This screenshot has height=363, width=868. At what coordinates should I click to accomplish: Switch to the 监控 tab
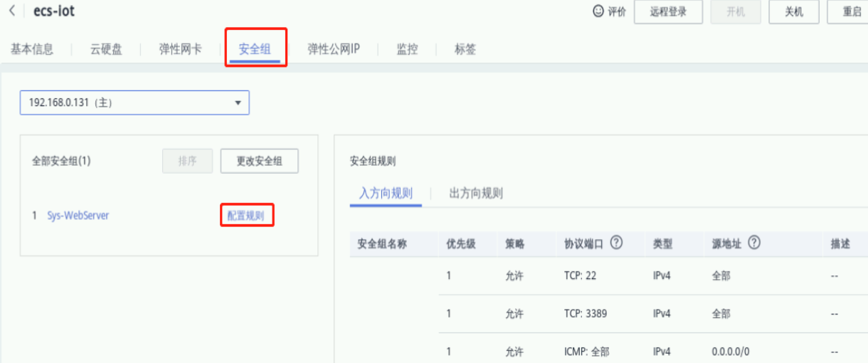point(407,49)
